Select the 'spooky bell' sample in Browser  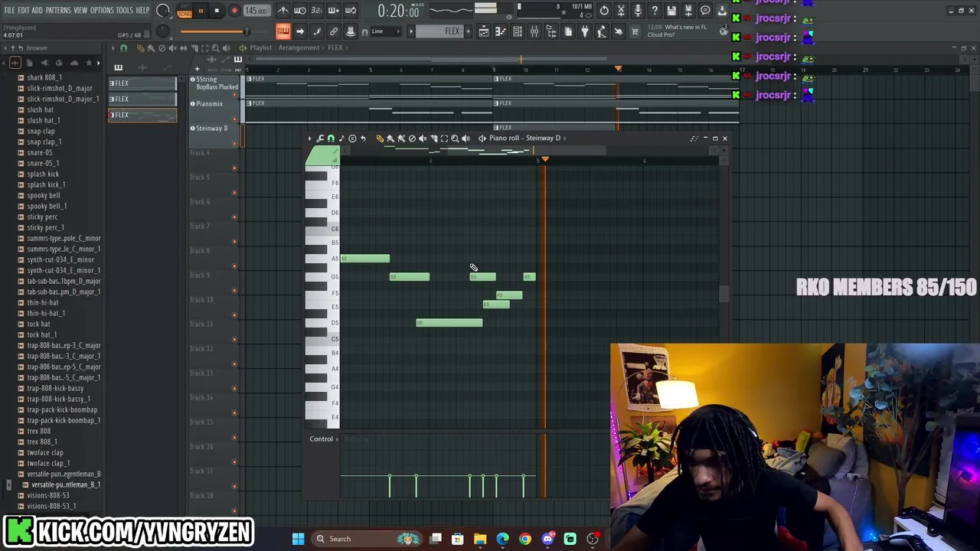[x=44, y=195]
